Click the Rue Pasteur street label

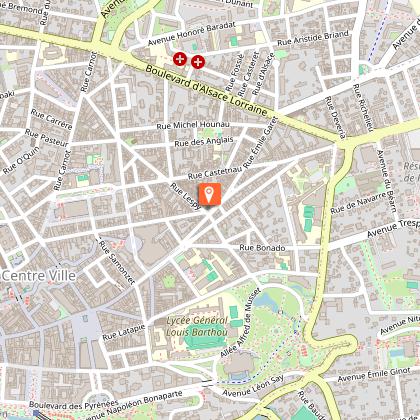click(46, 138)
